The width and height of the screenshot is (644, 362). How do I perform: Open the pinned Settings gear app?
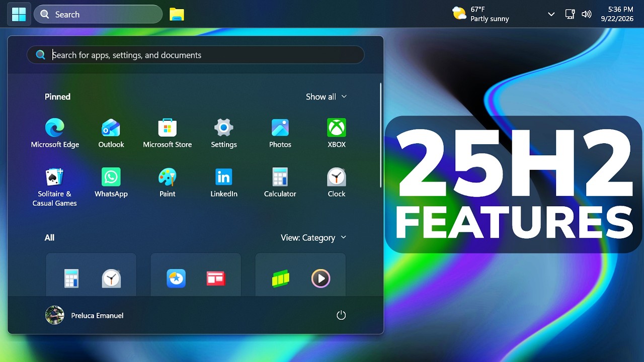pos(224,133)
